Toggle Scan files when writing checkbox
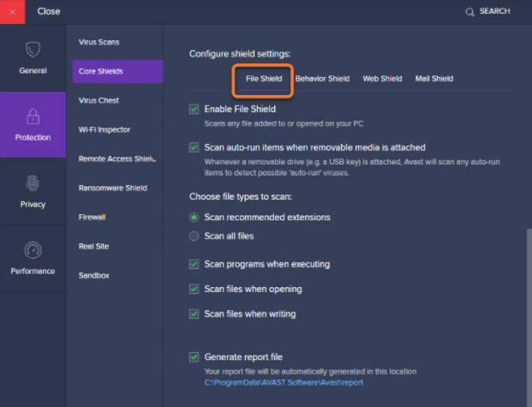 pos(194,314)
